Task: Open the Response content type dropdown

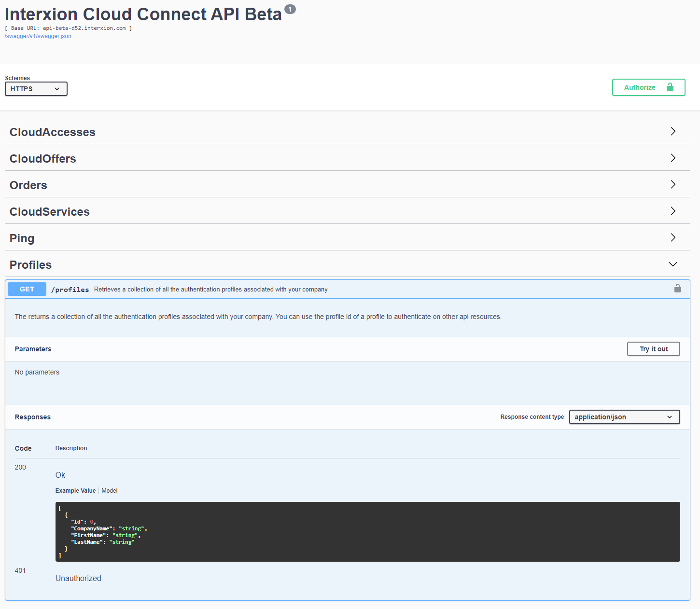Action: click(x=624, y=417)
